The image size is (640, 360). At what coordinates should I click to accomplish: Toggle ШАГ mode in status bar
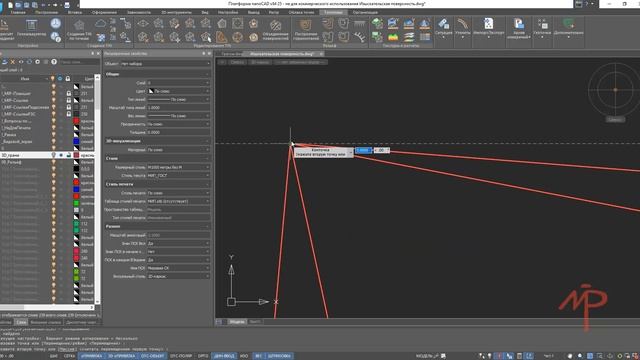[53, 356]
